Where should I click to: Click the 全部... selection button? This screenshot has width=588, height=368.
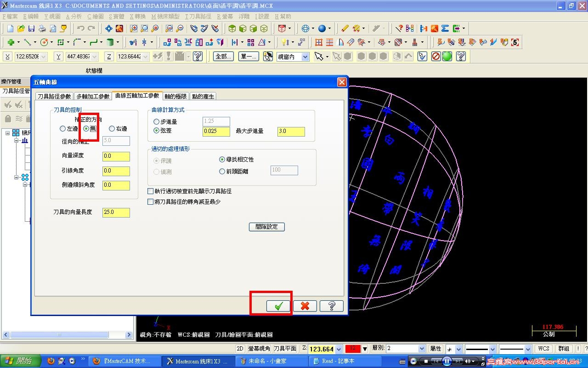pyautogui.click(x=223, y=57)
